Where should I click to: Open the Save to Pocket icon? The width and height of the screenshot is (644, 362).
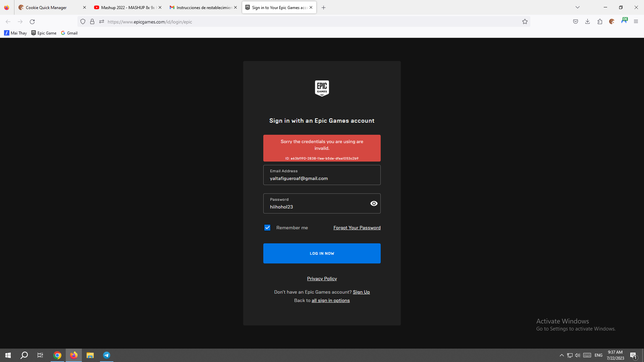click(576, 22)
